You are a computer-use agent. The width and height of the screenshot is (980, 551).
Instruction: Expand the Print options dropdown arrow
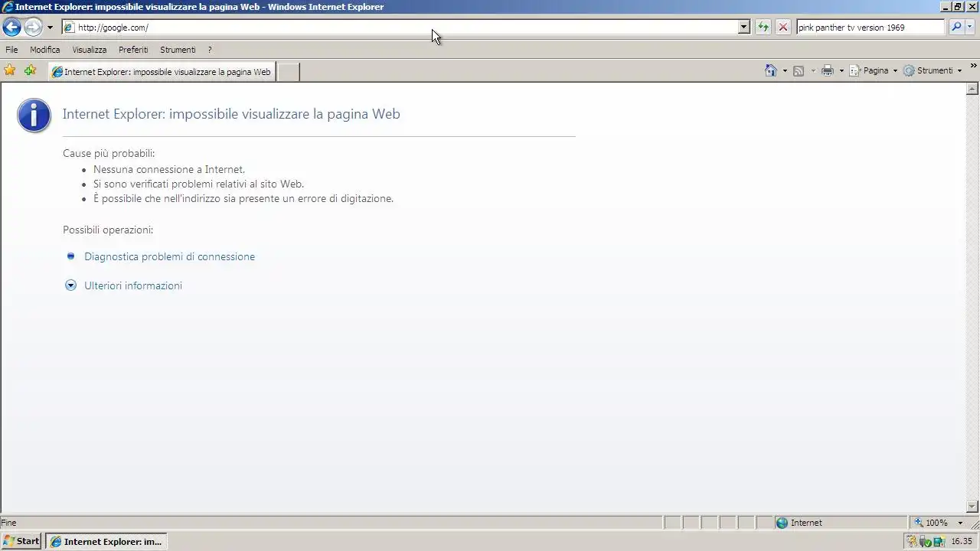841,71
